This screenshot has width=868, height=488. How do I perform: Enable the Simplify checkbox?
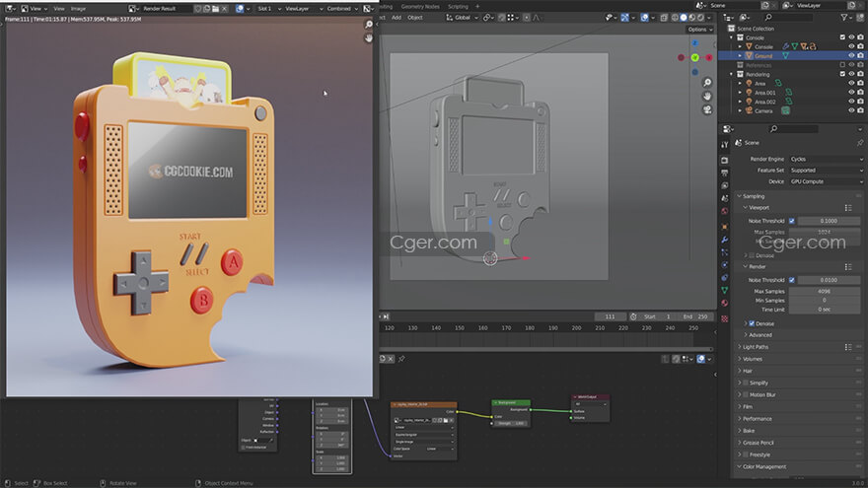pyautogui.click(x=746, y=383)
